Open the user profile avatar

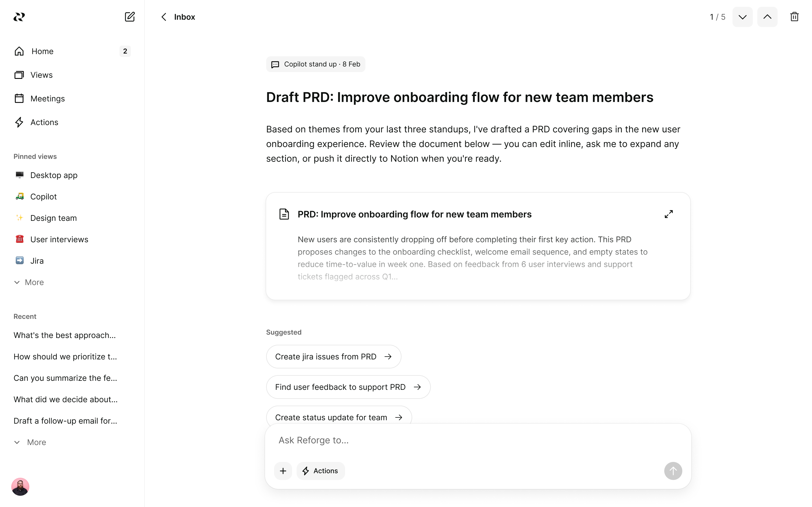point(20,486)
